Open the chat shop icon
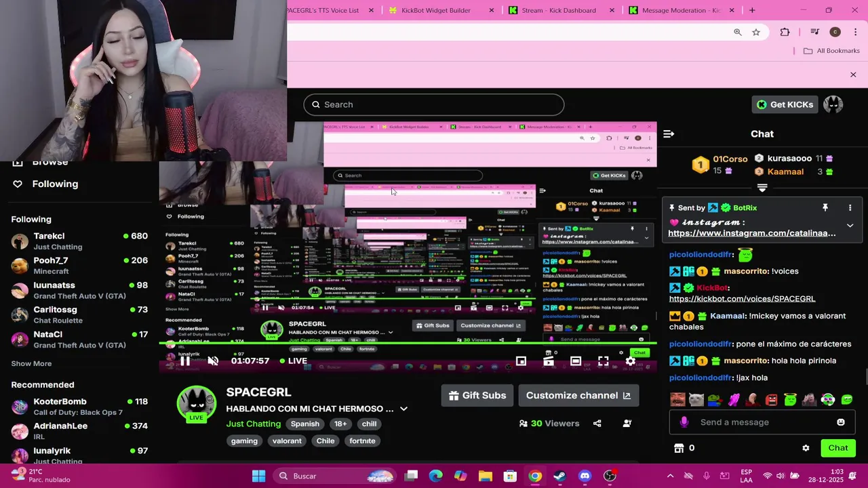 [x=679, y=448]
